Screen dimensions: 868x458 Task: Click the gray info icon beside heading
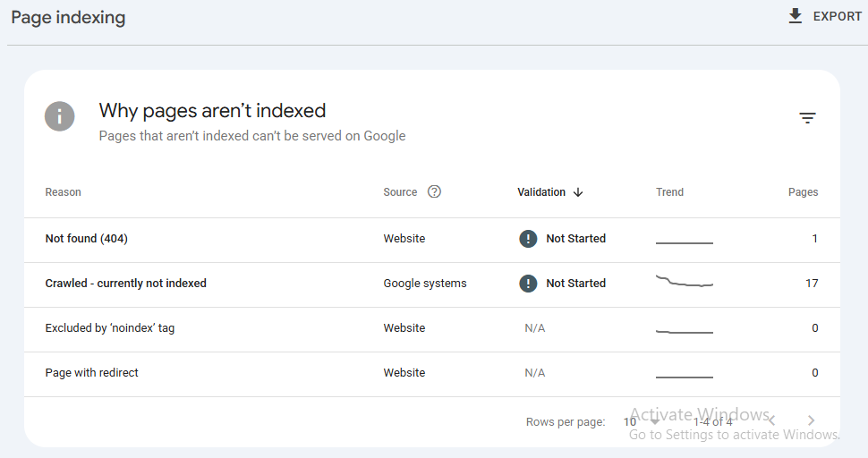click(x=60, y=116)
